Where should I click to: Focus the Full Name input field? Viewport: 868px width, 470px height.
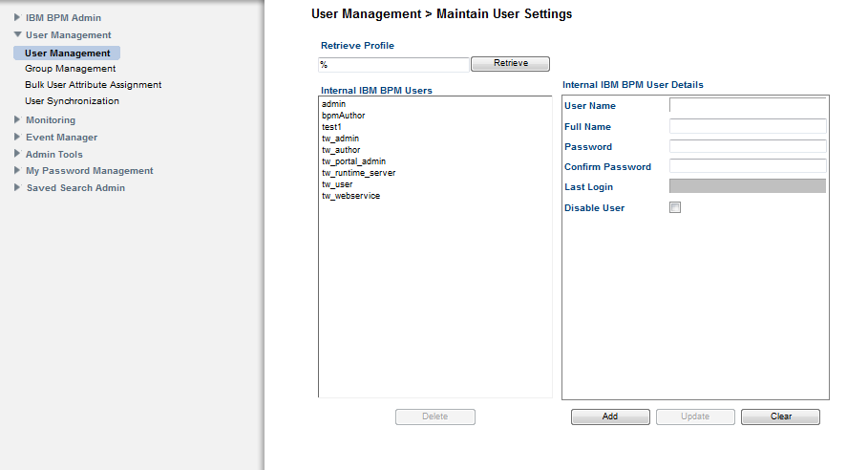click(748, 126)
